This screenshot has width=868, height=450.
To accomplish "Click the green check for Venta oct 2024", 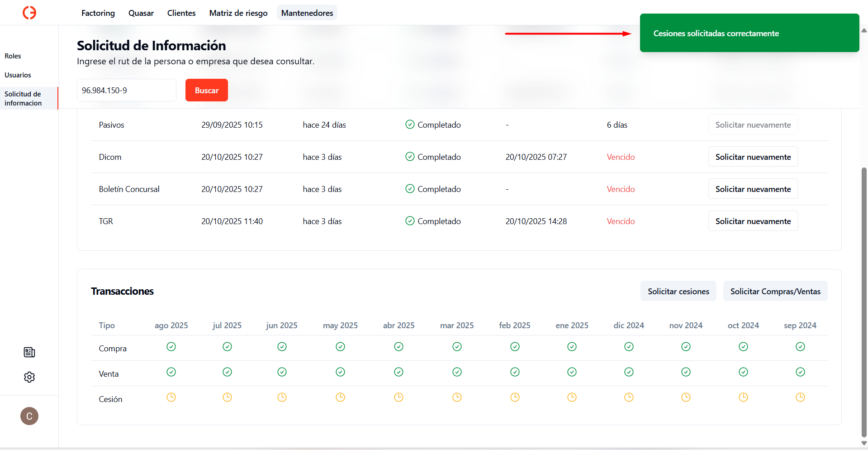I will 743,372.
